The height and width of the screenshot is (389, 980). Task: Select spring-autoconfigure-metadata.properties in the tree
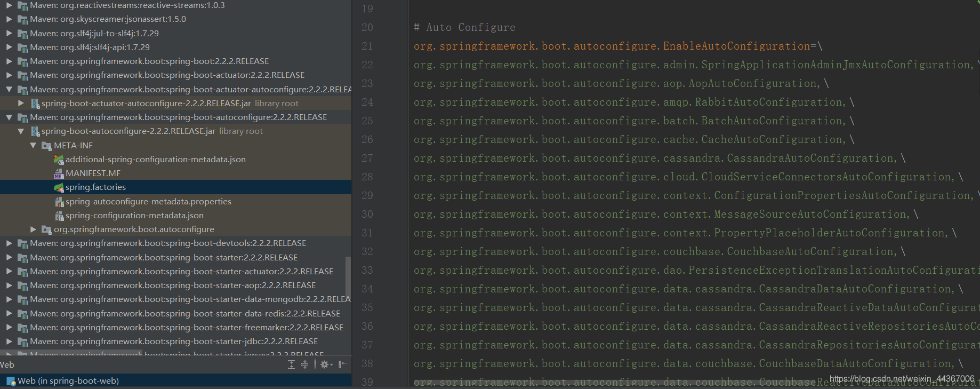148,202
